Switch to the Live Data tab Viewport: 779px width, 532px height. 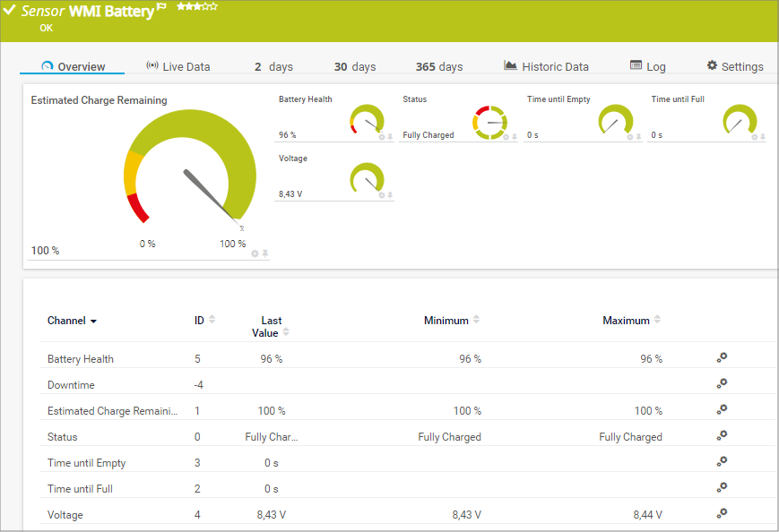pos(177,67)
